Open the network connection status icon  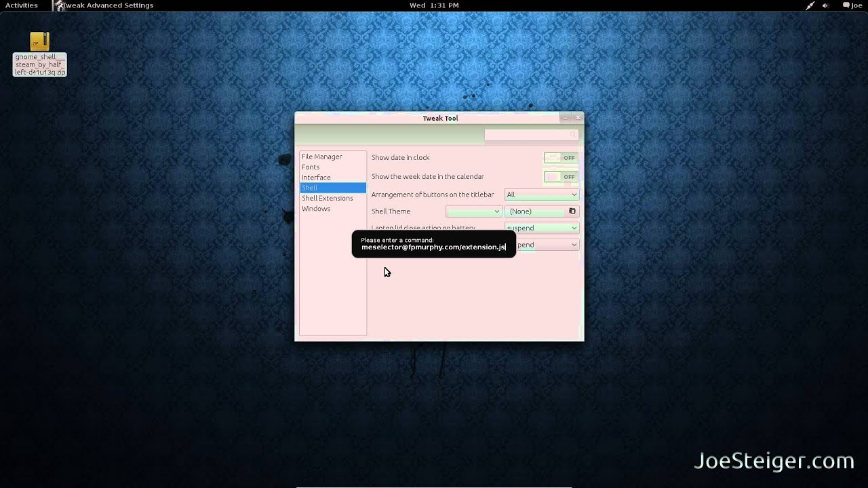[810, 5]
